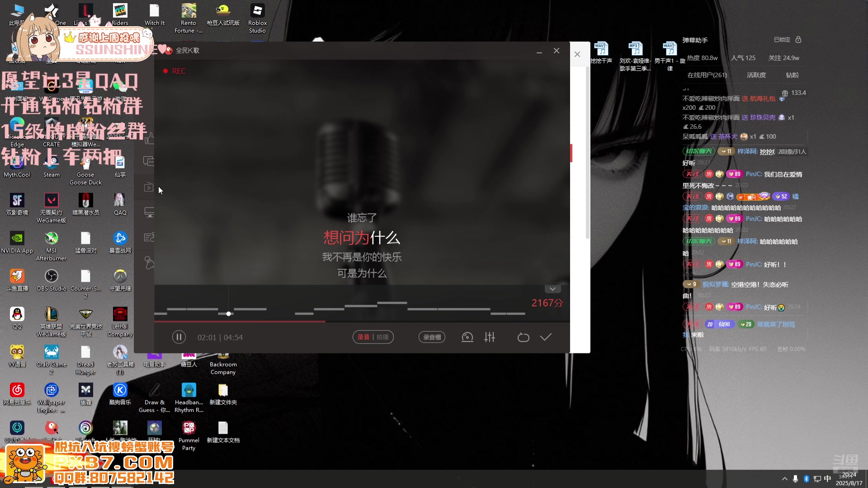Select the Pummel Party desktop icon
This screenshot has width=868, height=488.
point(189,436)
